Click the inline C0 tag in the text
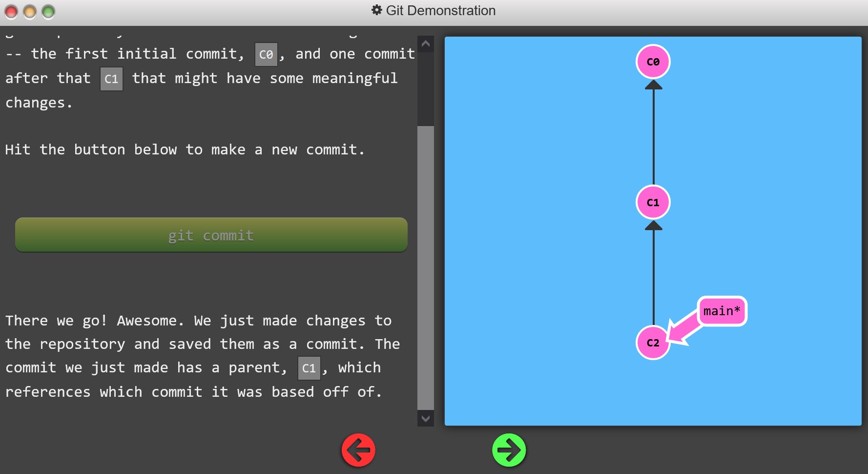The height and width of the screenshot is (474, 868). (x=266, y=54)
